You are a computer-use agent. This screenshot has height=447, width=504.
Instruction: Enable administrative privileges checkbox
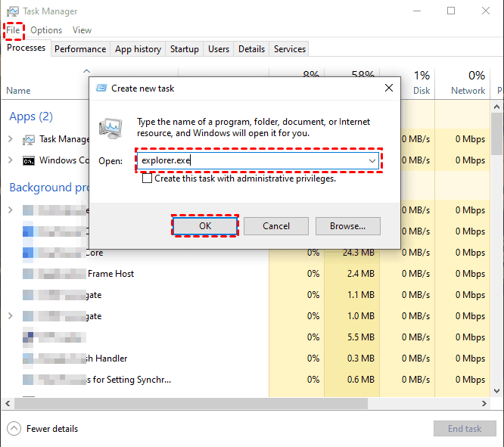(147, 178)
